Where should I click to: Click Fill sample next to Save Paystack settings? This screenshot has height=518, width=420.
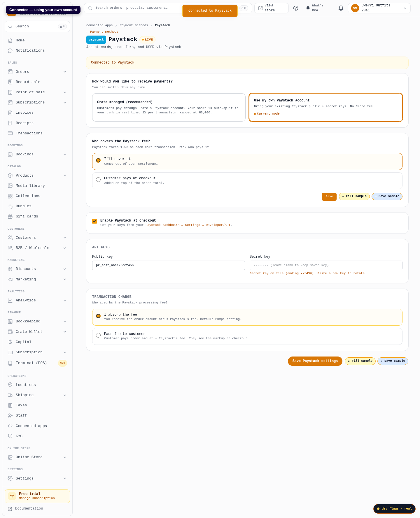[360, 361]
